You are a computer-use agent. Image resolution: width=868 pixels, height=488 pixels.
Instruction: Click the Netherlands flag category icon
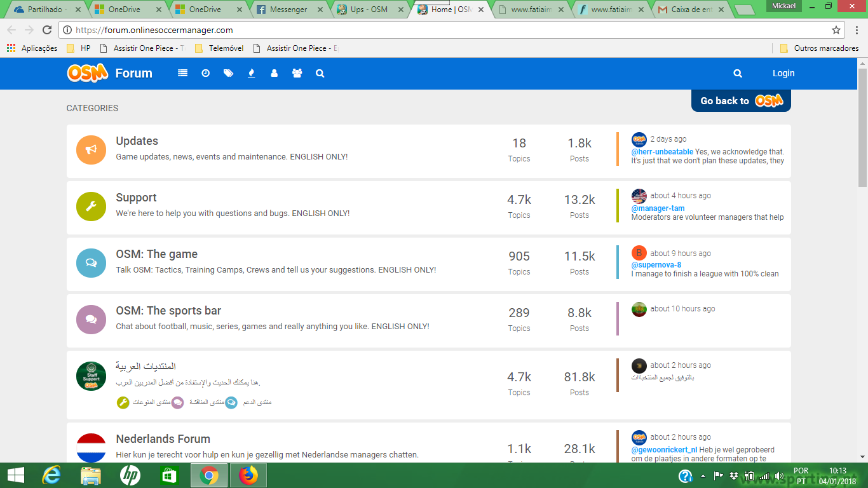(91, 447)
